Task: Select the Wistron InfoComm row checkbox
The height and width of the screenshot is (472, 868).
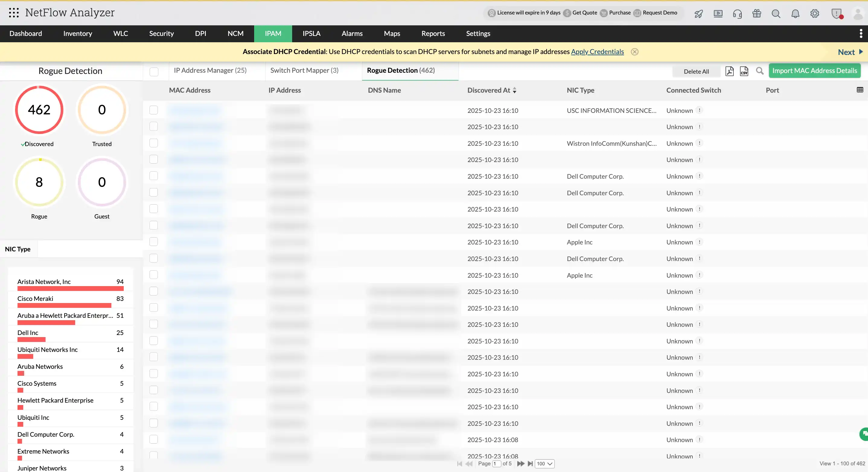Action: point(154,143)
